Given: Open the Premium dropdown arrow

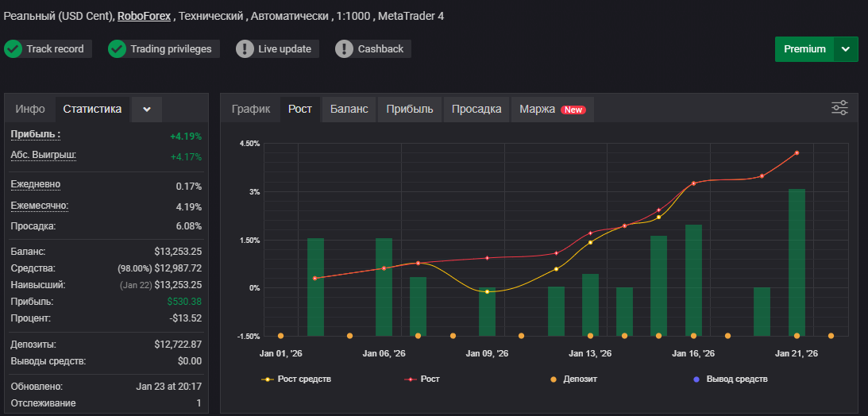Looking at the screenshot, I should coord(846,49).
